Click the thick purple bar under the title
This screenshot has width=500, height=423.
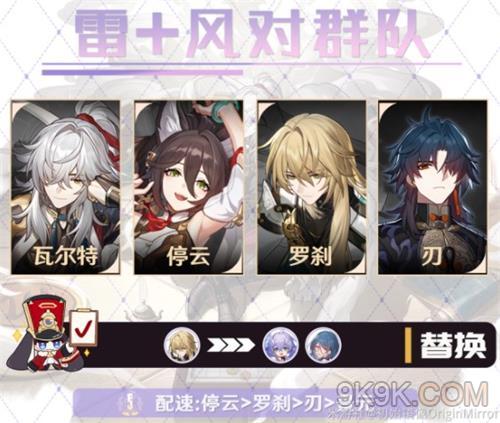[x=142, y=72]
